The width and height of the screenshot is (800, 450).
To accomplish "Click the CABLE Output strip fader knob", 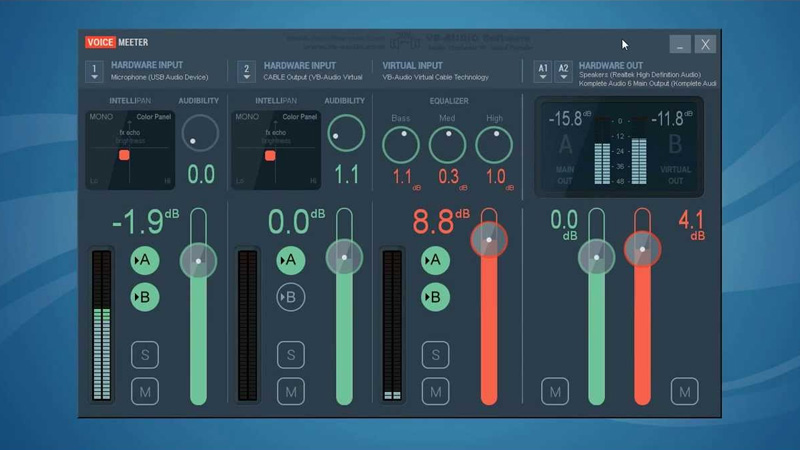I will [344, 257].
